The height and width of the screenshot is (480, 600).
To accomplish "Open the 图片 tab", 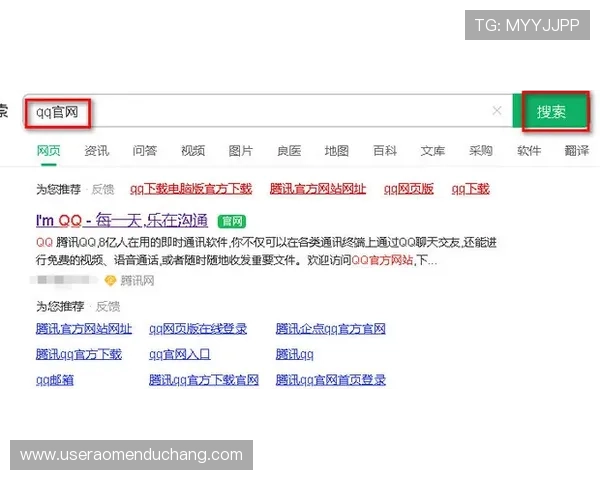I will point(241,151).
